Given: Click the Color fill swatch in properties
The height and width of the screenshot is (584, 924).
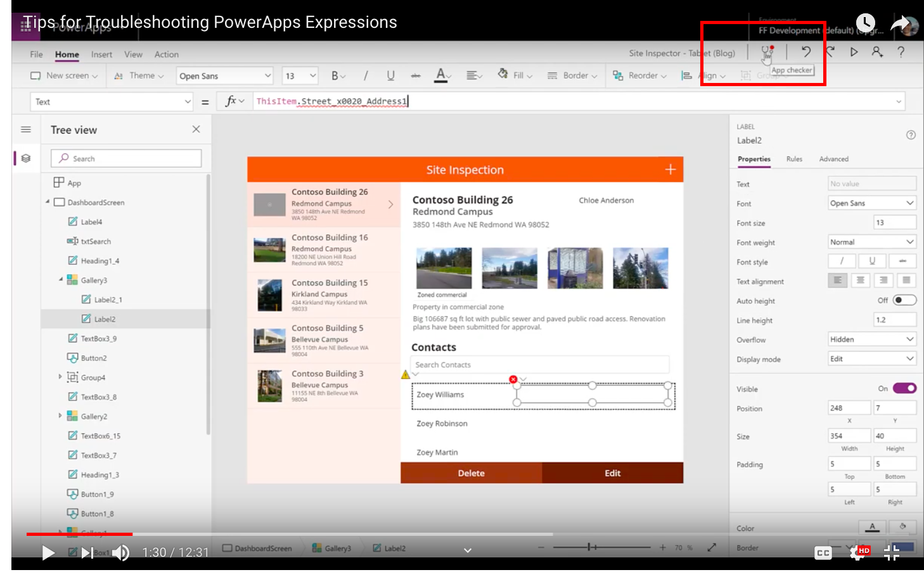Looking at the screenshot, I should [902, 527].
